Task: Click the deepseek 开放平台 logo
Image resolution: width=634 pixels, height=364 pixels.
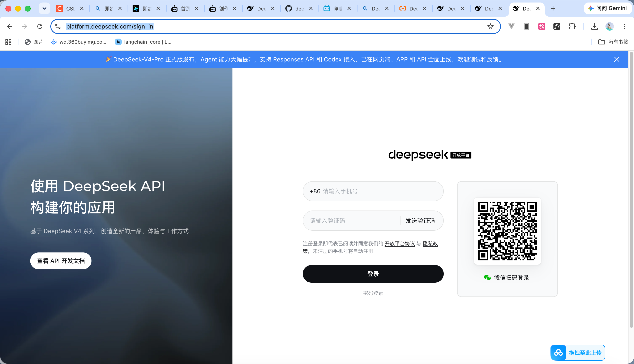Action: tap(430, 155)
